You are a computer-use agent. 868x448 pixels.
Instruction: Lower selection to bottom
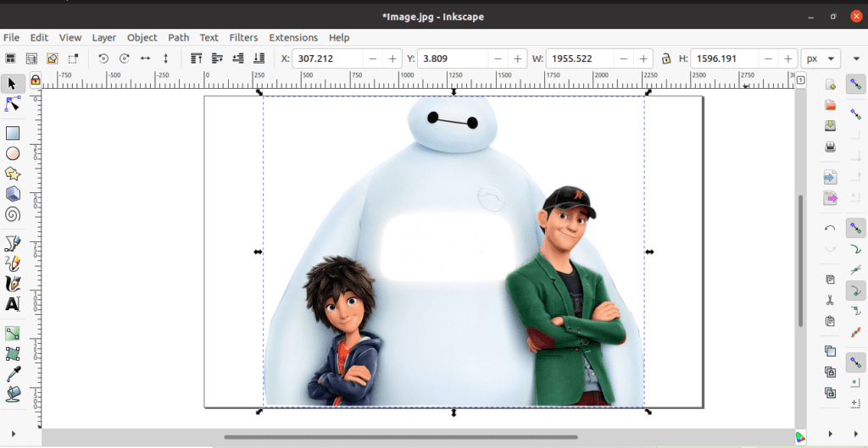pyautogui.click(x=259, y=58)
